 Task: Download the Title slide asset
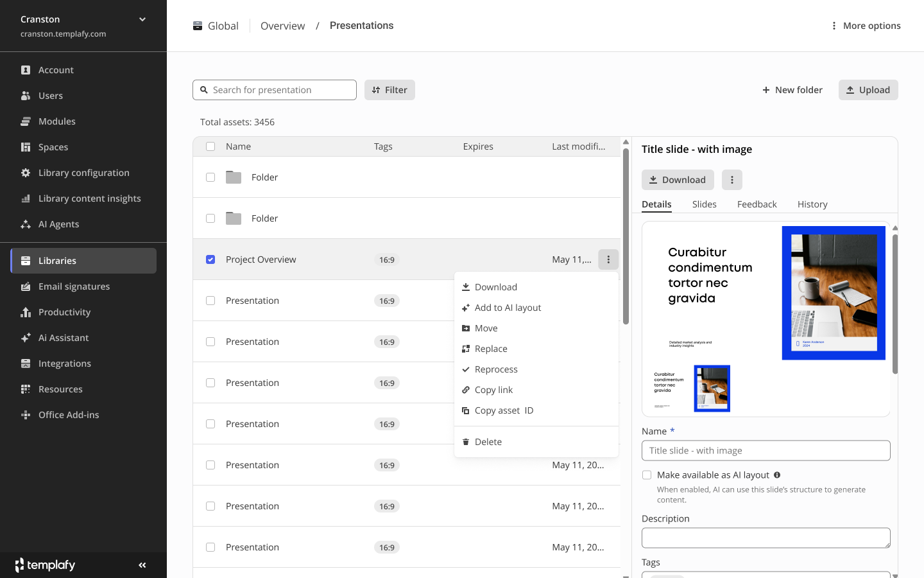click(x=678, y=180)
